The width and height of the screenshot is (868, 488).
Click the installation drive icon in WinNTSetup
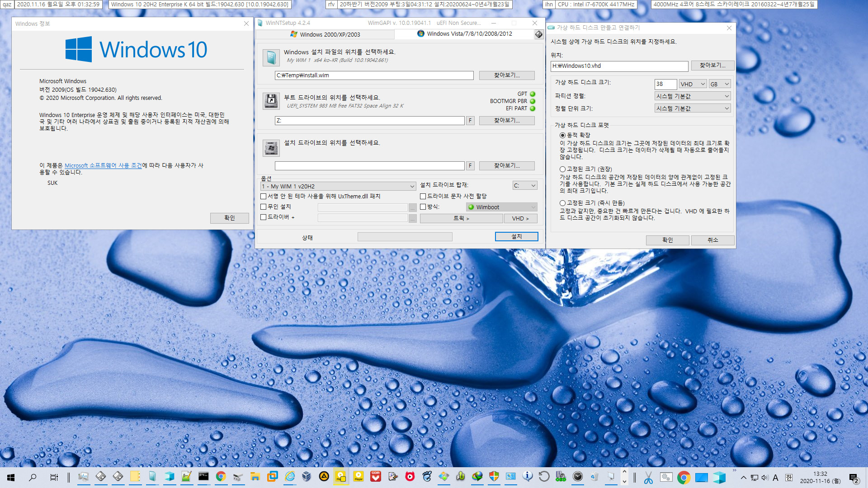coord(271,148)
